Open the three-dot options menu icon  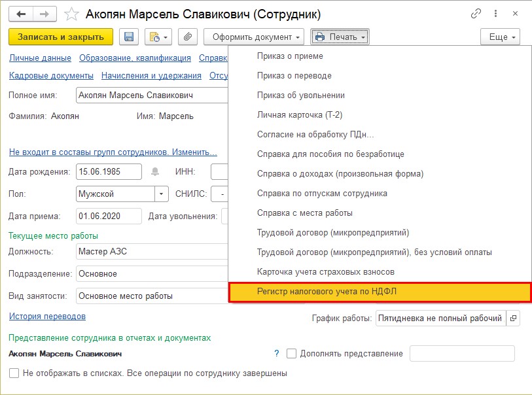tap(496, 14)
